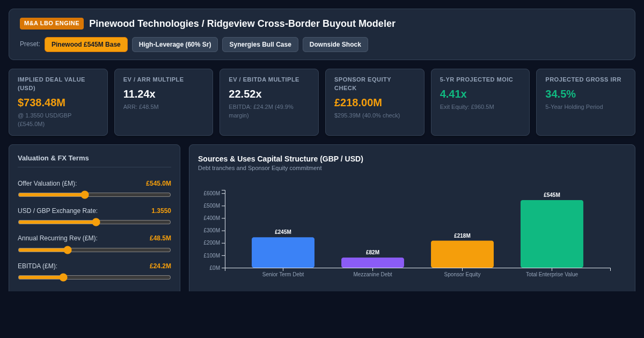Click the £545.0M offer valuation readout
The width and height of the screenshot is (644, 338).
(158, 183)
